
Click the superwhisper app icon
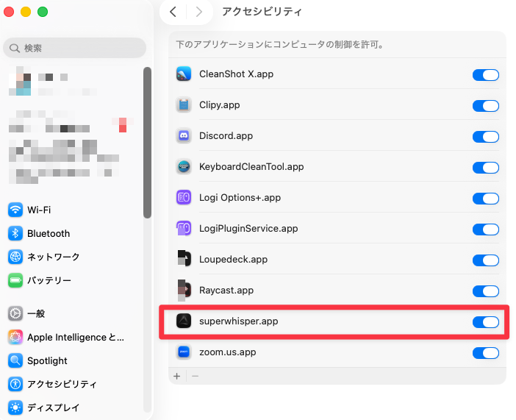coord(184,321)
